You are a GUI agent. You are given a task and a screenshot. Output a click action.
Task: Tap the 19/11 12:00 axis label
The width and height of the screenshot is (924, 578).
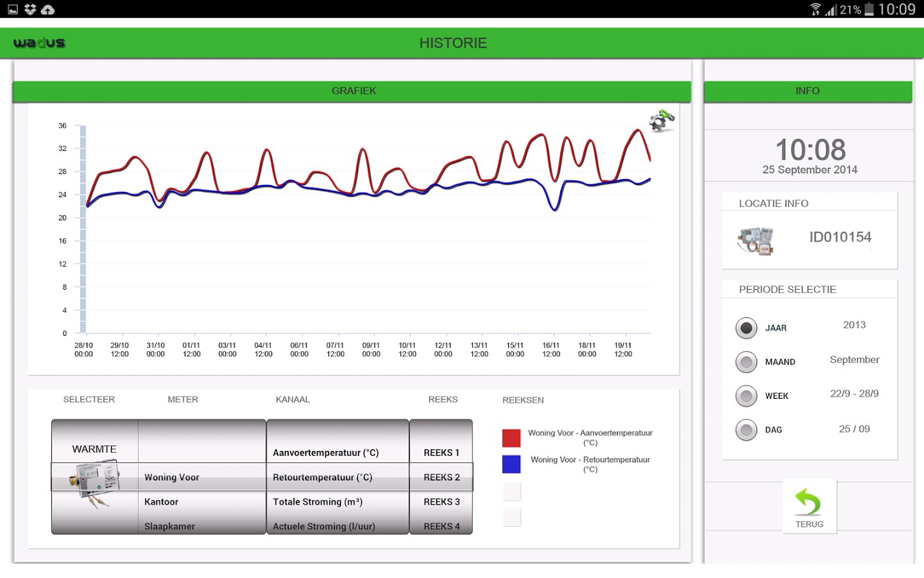click(x=623, y=349)
